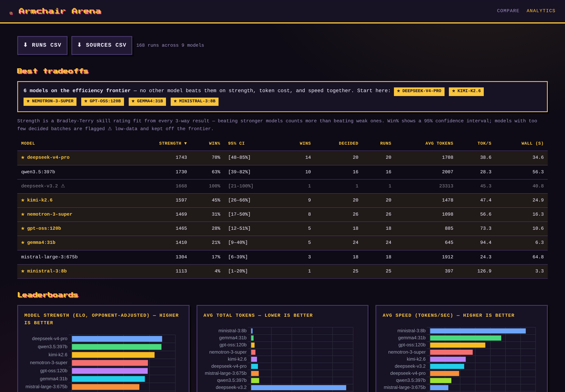Click qwen3.5:397b green bar in Model Strength chart
Image resolution: width=565 pixels, height=392 pixels.
point(117,347)
